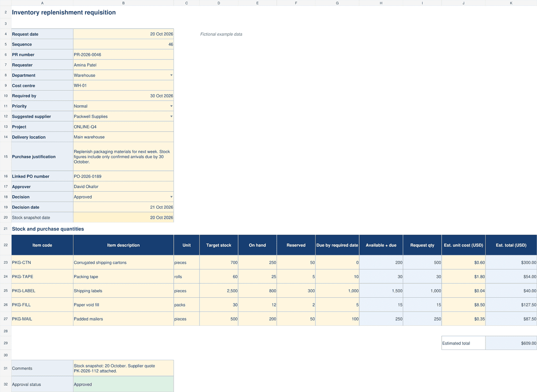Viewport: 537px width, 392px height.
Task: Click the Purchase justification text cell
Action: [124, 156]
